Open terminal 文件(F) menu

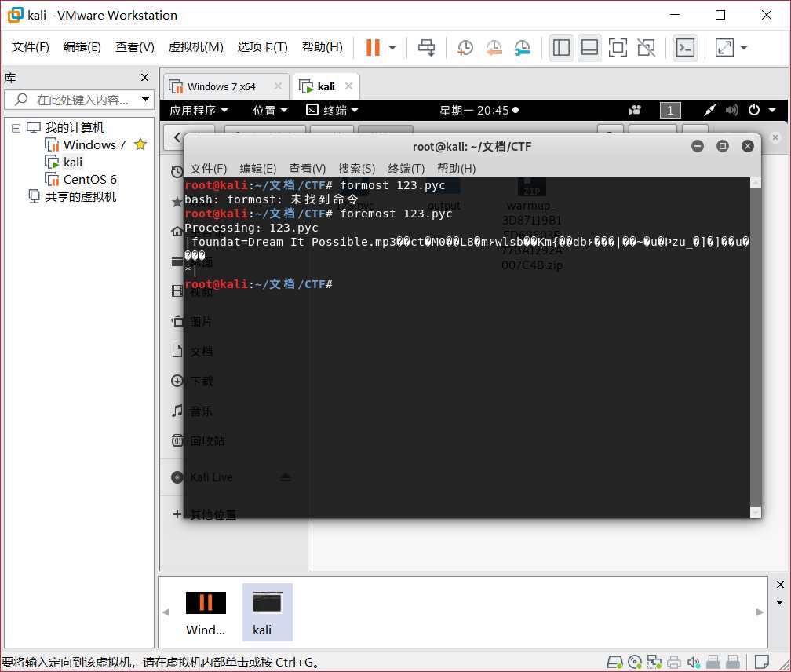click(209, 169)
